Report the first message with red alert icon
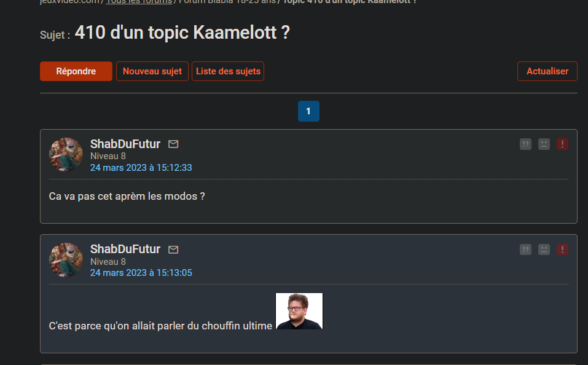588x365 pixels. pyautogui.click(x=562, y=144)
